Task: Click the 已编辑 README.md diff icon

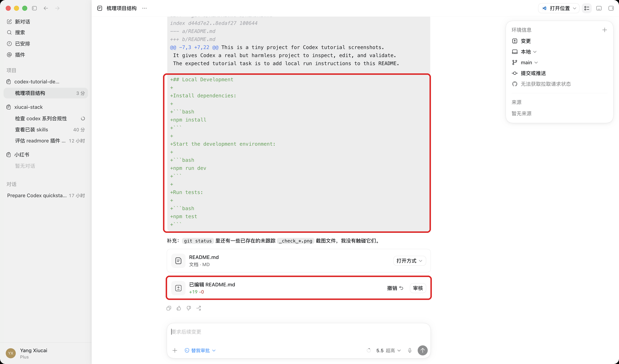Action: tap(178, 288)
